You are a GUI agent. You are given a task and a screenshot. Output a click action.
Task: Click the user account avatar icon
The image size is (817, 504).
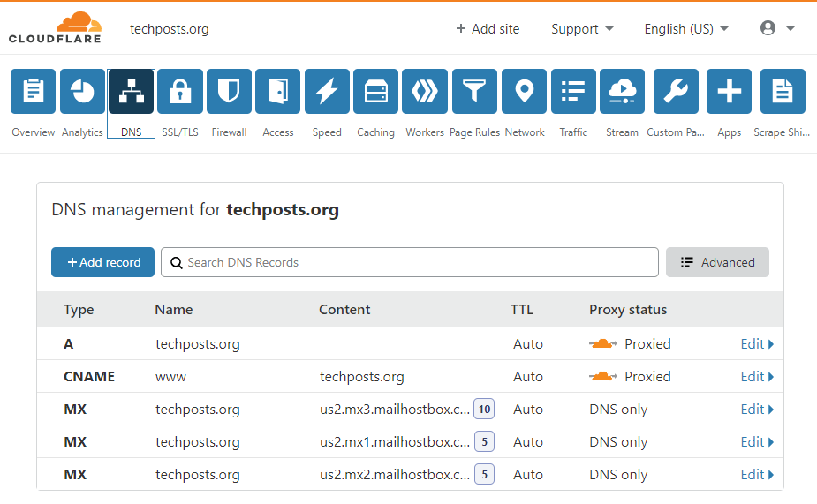(768, 28)
